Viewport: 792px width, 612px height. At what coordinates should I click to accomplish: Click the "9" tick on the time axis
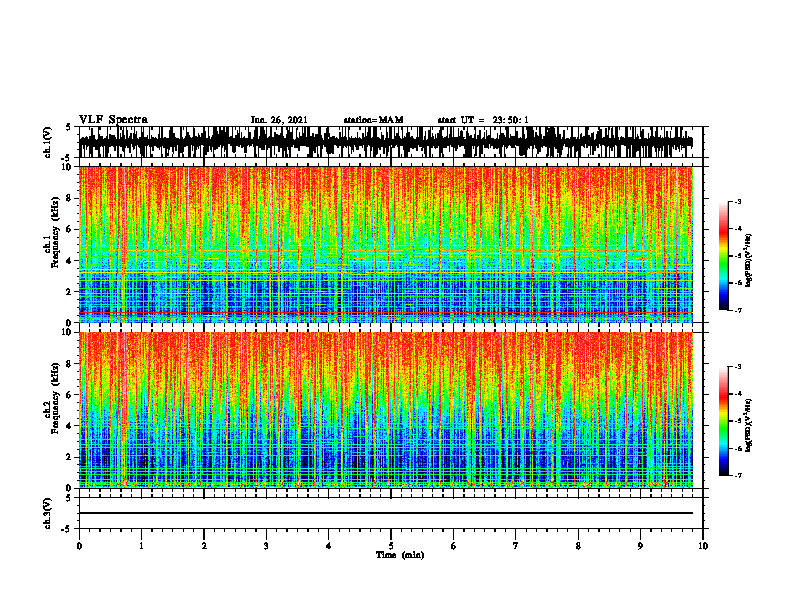[640, 546]
